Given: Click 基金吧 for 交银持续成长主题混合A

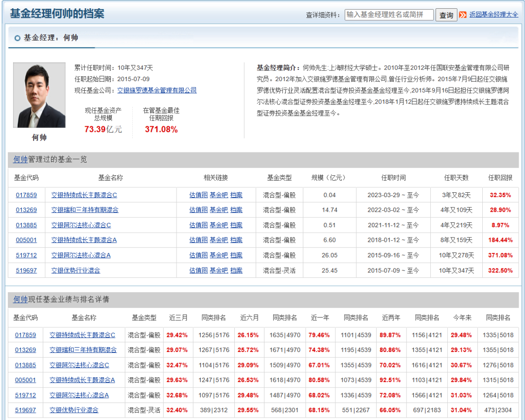Looking at the screenshot, I should point(219,240).
